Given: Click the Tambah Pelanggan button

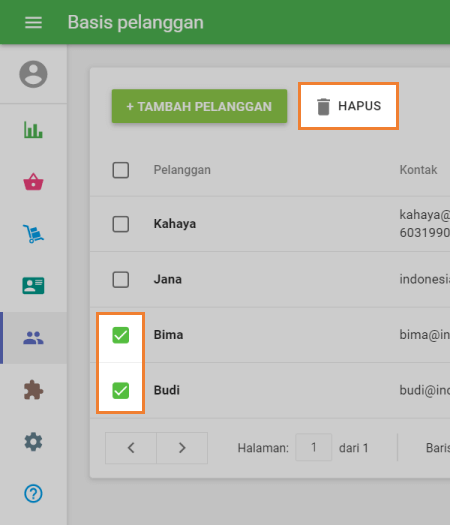Looking at the screenshot, I should [x=199, y=106].
